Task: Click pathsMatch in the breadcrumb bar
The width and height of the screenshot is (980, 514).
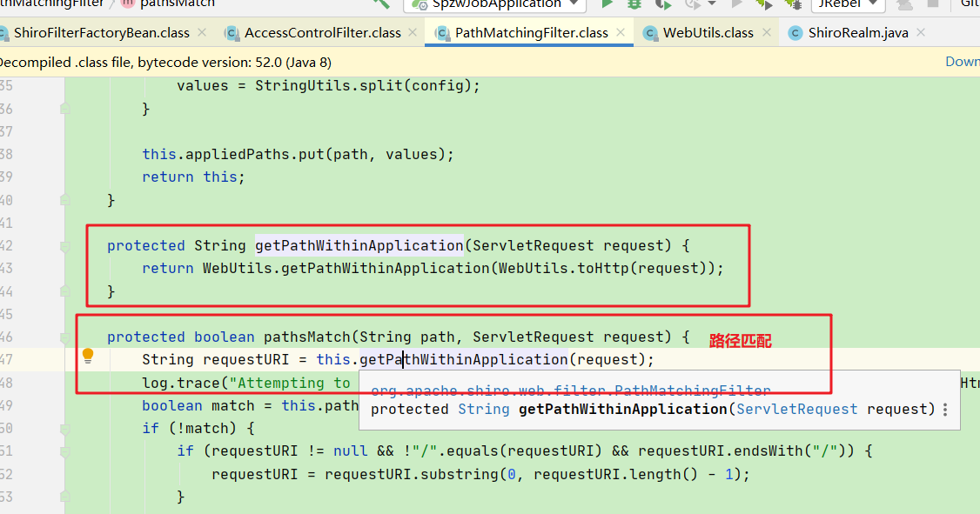Action: coord(177,3)
